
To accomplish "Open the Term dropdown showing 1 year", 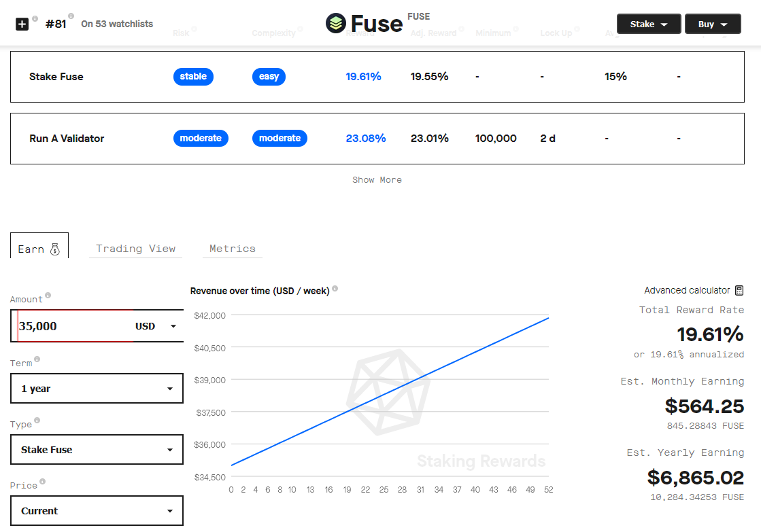I will coord(97,389).
